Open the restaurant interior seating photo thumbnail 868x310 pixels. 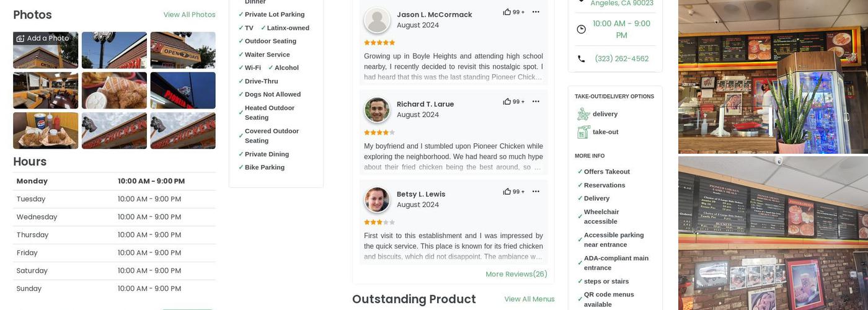click(46, 91)
